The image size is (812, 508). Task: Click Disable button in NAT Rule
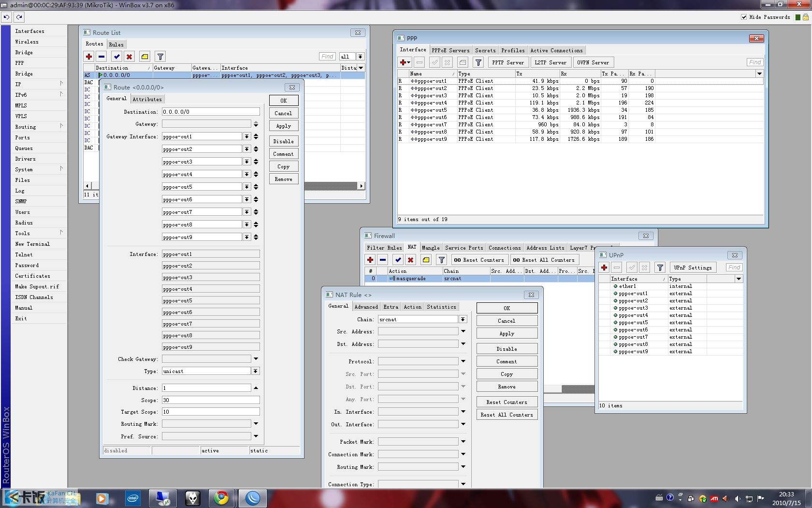[507, 349]
